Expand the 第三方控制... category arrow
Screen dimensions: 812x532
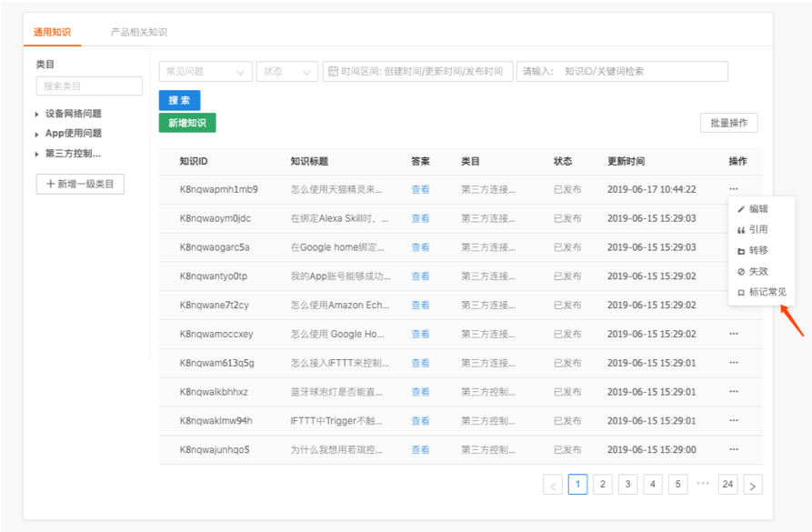(36, 155)
